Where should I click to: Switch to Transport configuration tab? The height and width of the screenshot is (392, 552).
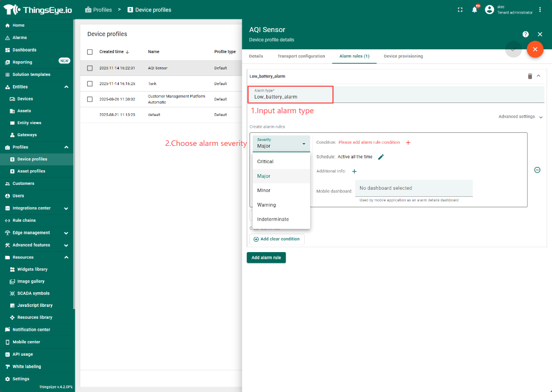[x=301, y=56]
